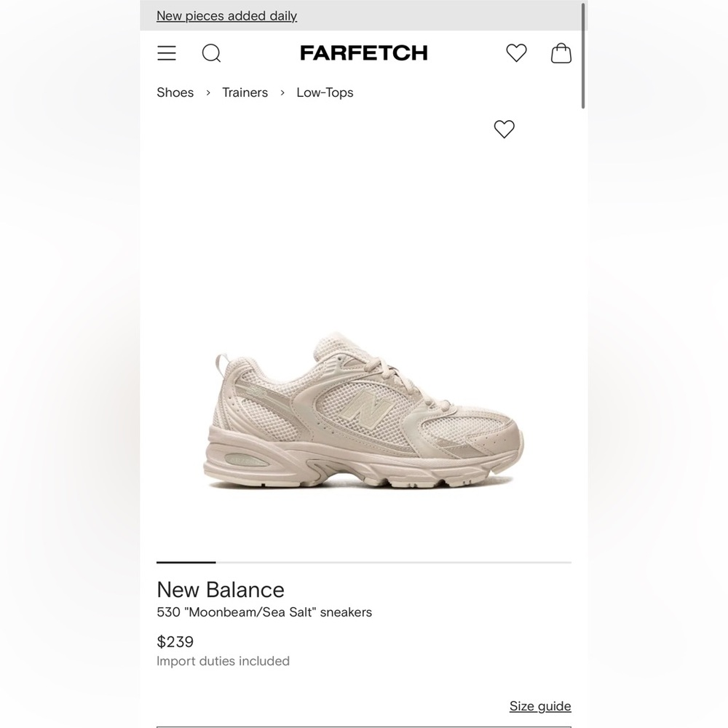
Task: Click the 530 Moonbeam/Sea Salt sneakers title
Action: point(264,612)
